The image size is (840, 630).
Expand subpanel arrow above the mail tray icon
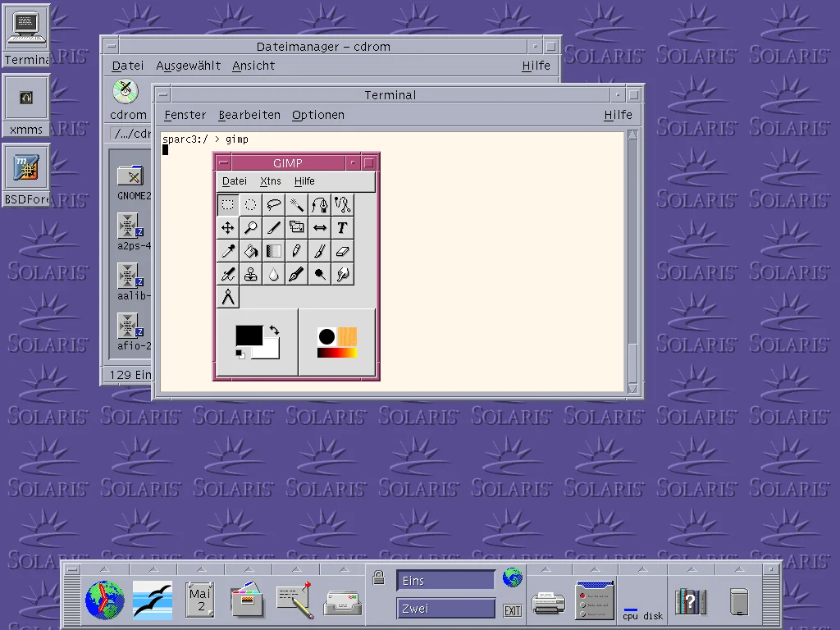coord(344,569)
